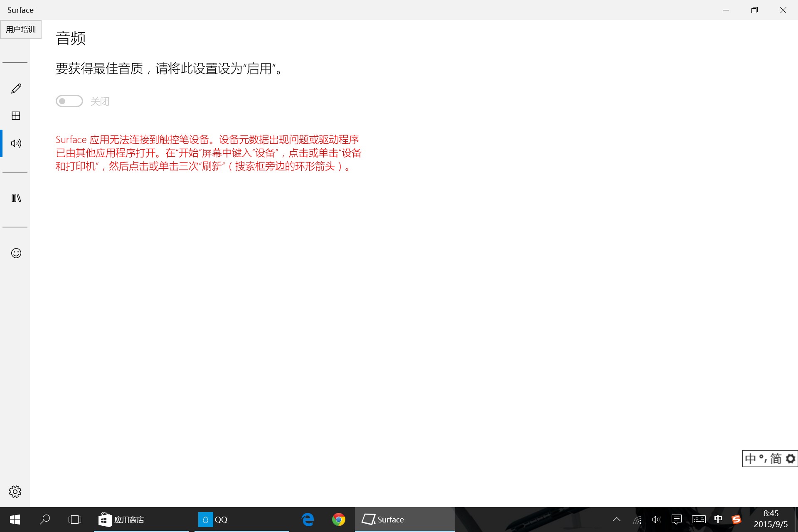
Task: Click the IME bar punctuation mode icon
Action: (x=763, y=459)
